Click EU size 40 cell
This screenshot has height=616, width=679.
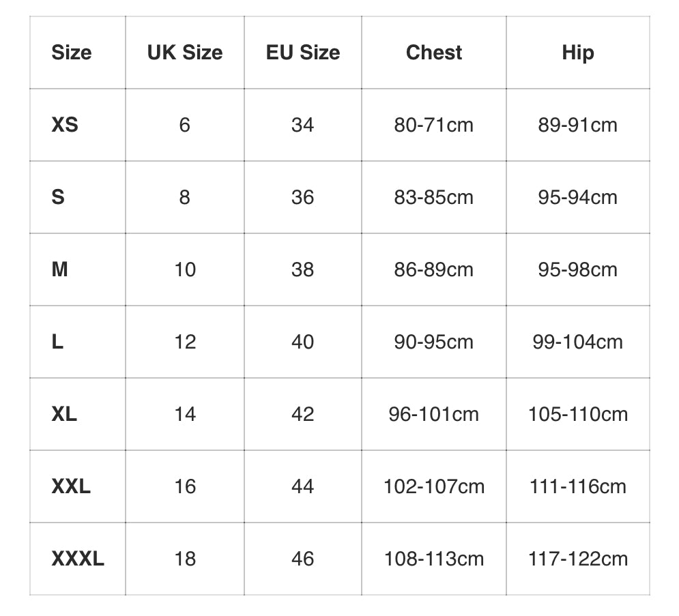(x=303, y=342)
